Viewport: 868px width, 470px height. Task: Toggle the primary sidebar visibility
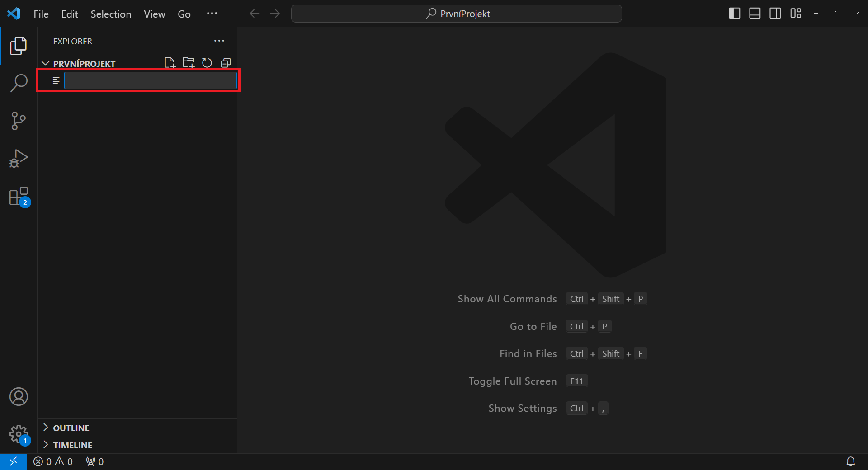click(734, 13)
